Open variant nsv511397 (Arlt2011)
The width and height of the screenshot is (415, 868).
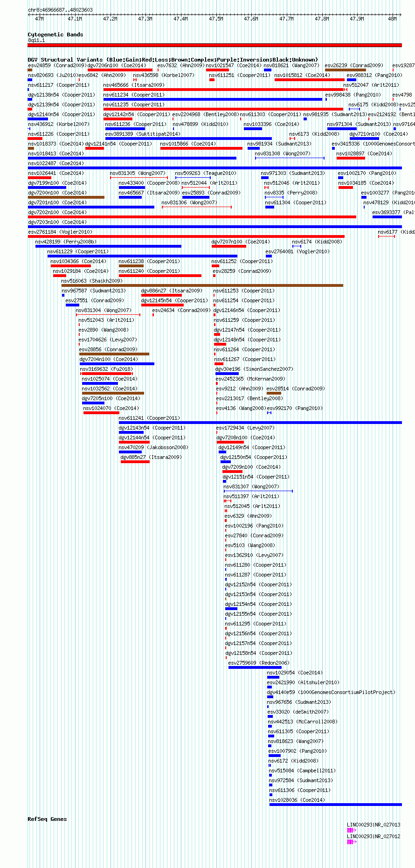(251, 496)
